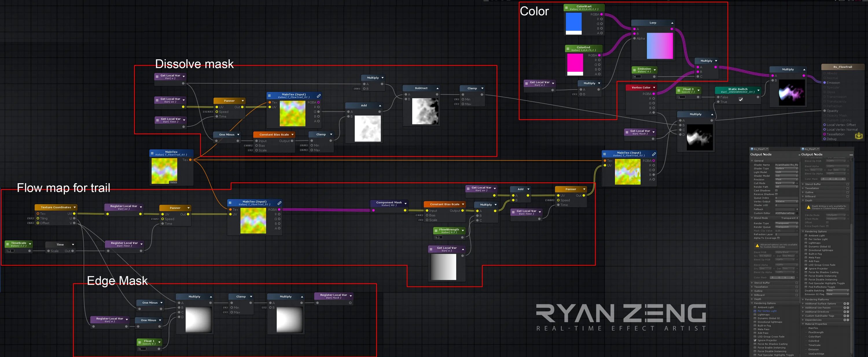Enable the Alpha To Coverage checkbox
Viewport: 868px width, 357px height.
coord(778,238)
